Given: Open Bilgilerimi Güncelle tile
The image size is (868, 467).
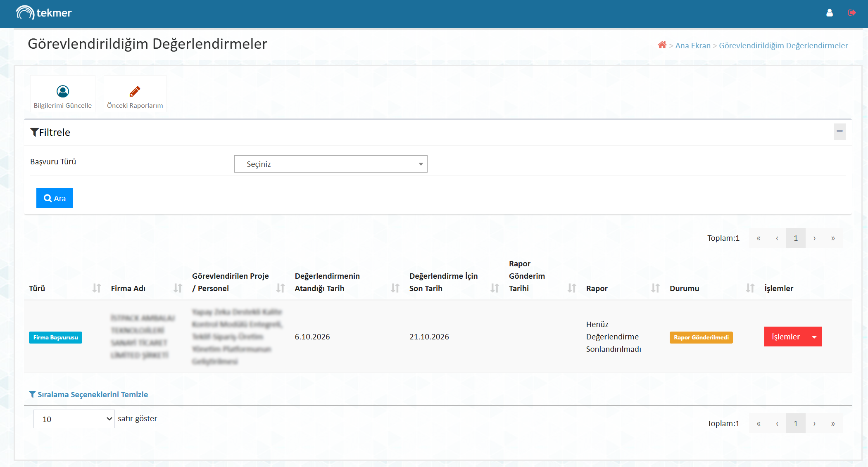Looking at the screenshot, I should [x=63, y=94].
